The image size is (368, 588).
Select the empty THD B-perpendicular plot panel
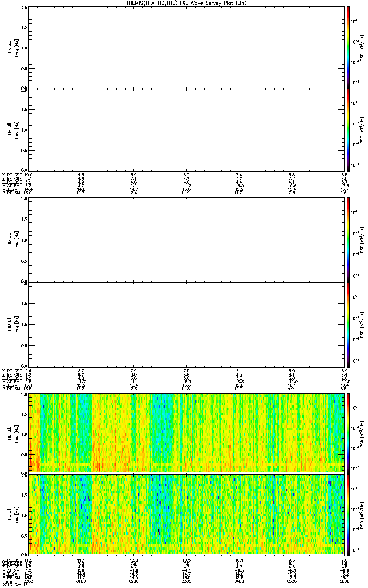tap(187, 239)
